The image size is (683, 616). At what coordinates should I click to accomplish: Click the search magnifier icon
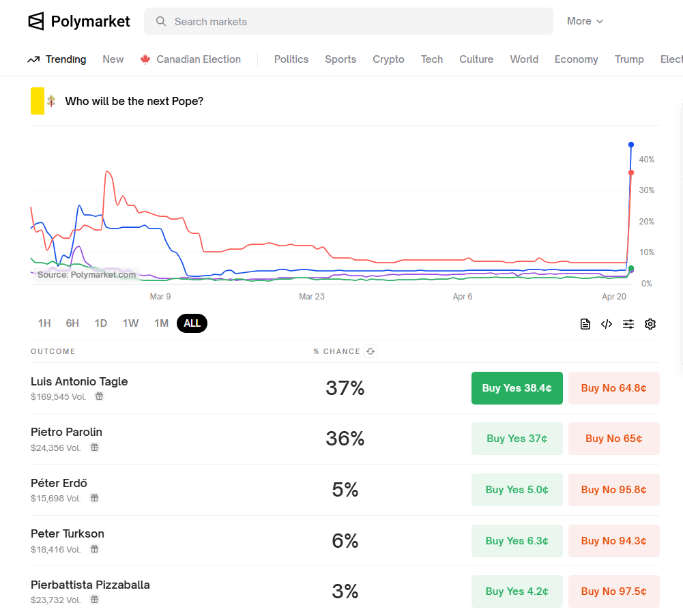click(161, 21)
